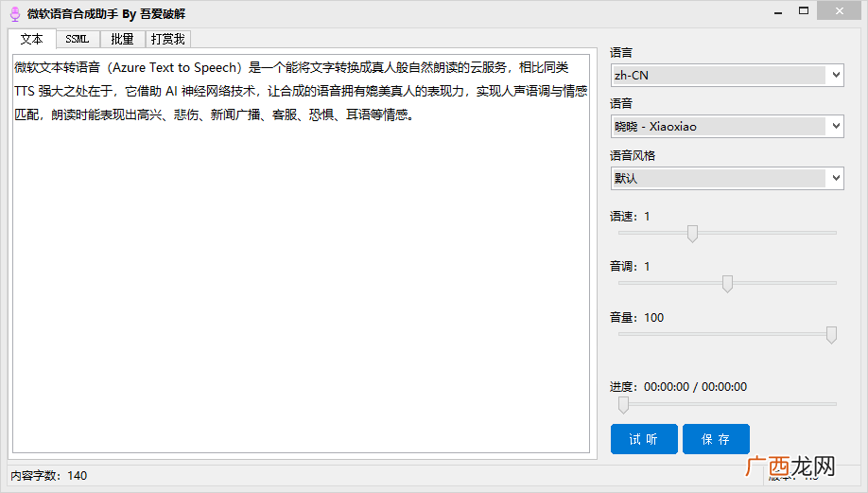Open the SSML tab
The image size is (868, 493).
pyautogui.click(x=77, y=39)
